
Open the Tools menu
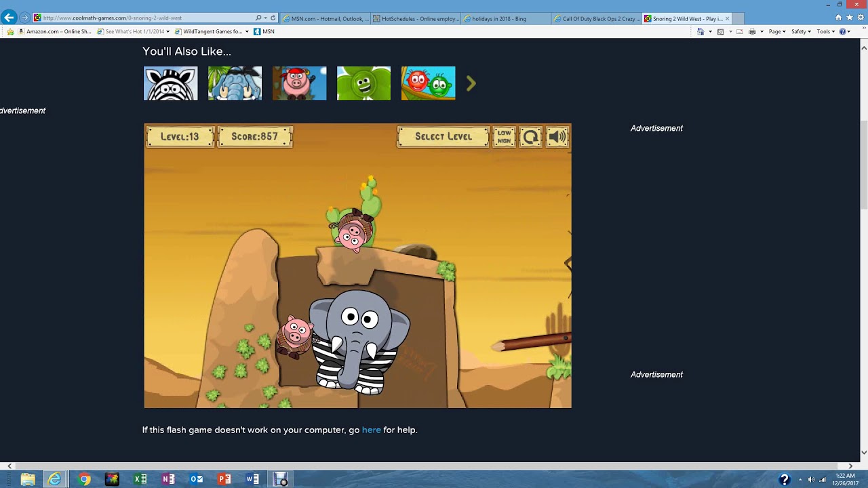pos(826,31)
